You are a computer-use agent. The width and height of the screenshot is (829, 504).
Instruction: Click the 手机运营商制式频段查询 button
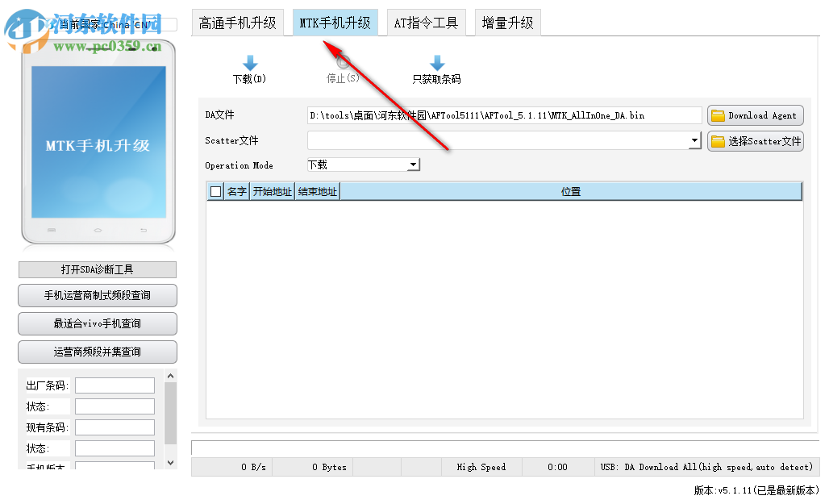pyautogui.click(x=97, y=295)
